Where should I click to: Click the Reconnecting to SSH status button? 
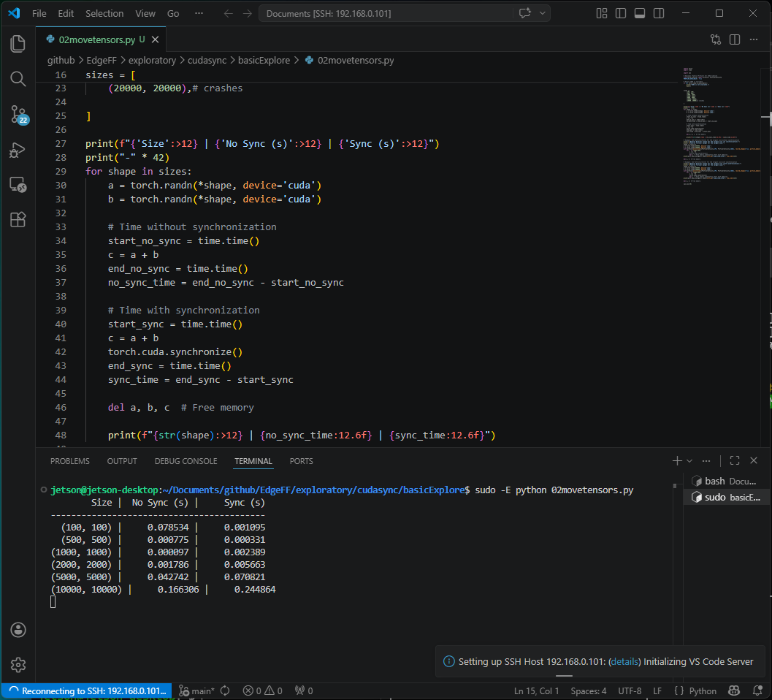click(x=86, y=691)
